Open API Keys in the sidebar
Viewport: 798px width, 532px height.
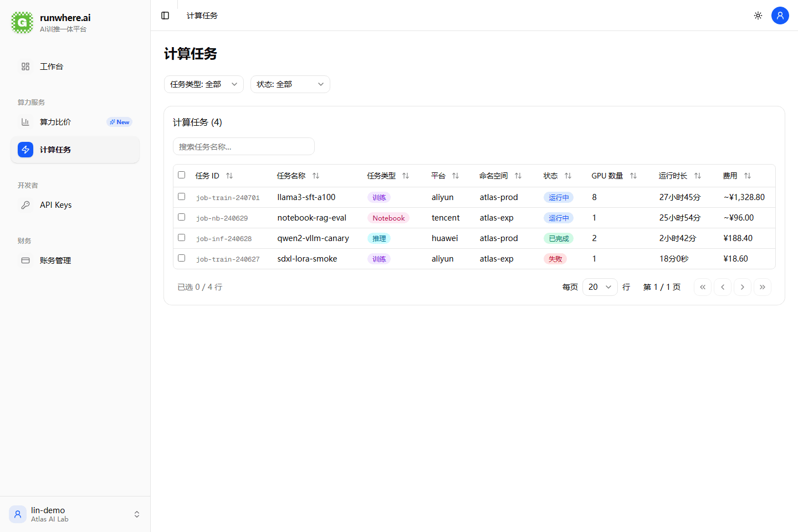tap(75, 205)
